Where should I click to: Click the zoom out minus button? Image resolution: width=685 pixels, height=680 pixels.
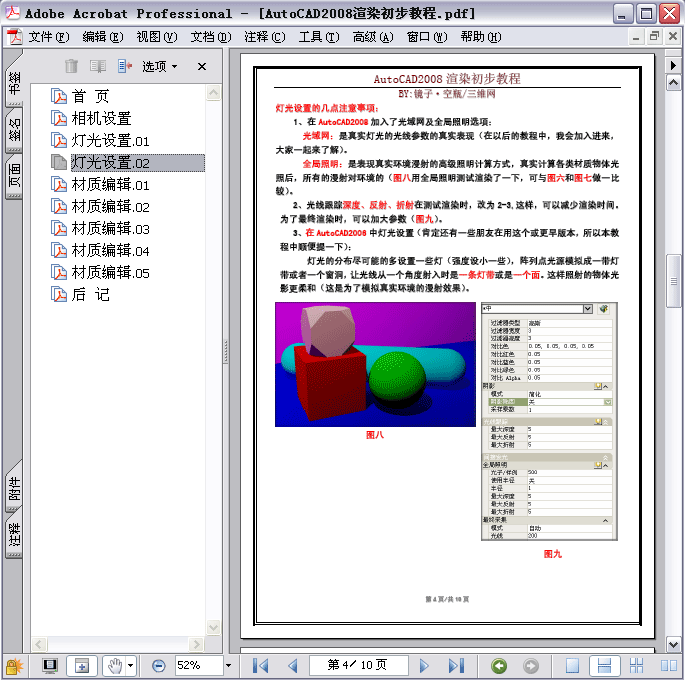pos(159,666)
